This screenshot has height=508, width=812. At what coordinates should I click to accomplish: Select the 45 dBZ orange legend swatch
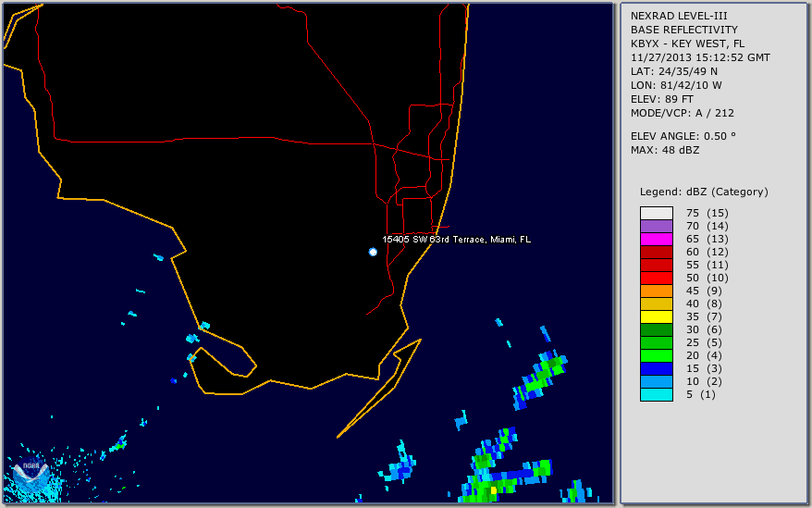coord(656,291)
